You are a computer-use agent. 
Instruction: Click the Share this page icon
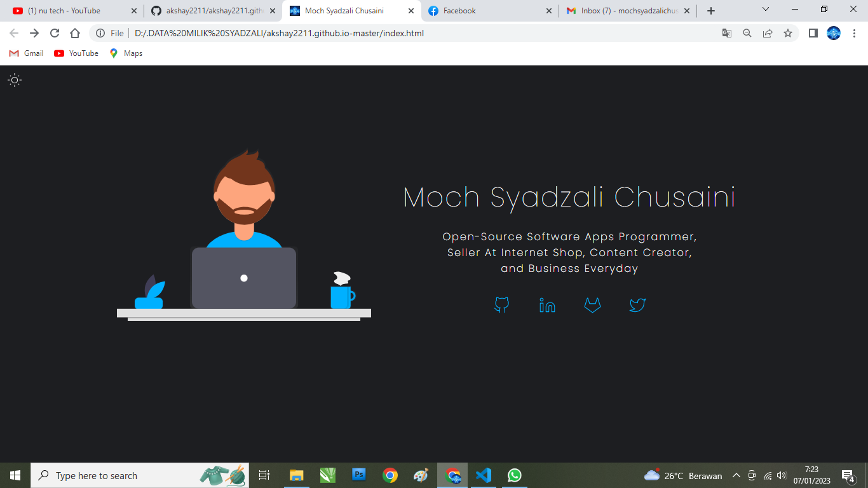[x=768, y=33]
